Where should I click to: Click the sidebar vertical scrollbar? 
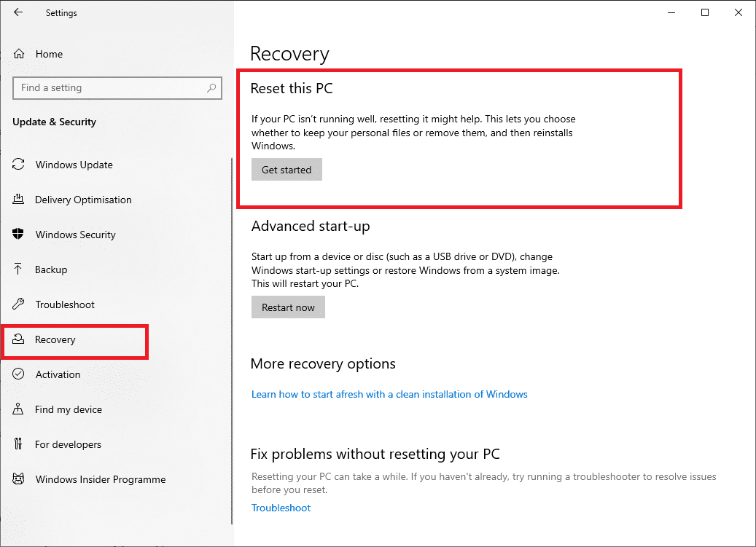click(232, 341)
